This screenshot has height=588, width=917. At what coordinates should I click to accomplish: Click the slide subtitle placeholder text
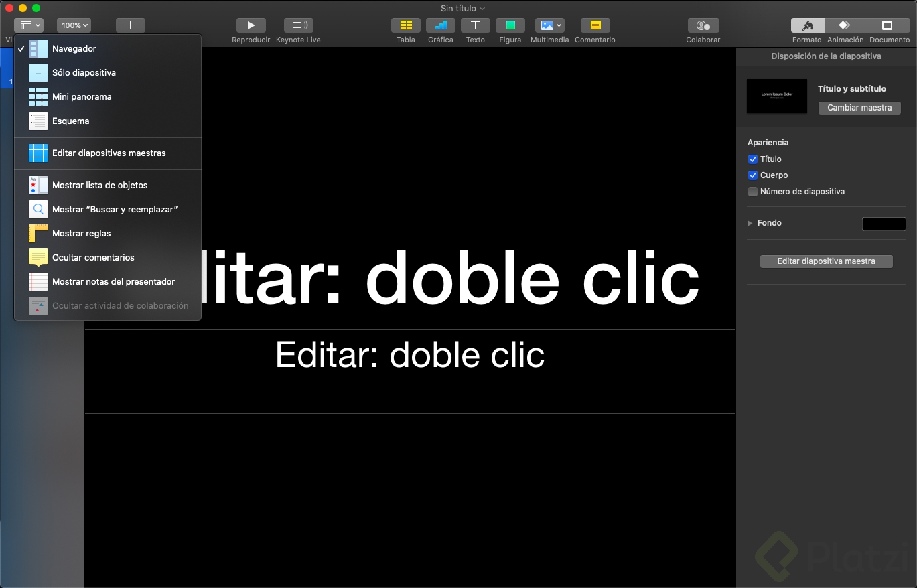pos(410,354)
